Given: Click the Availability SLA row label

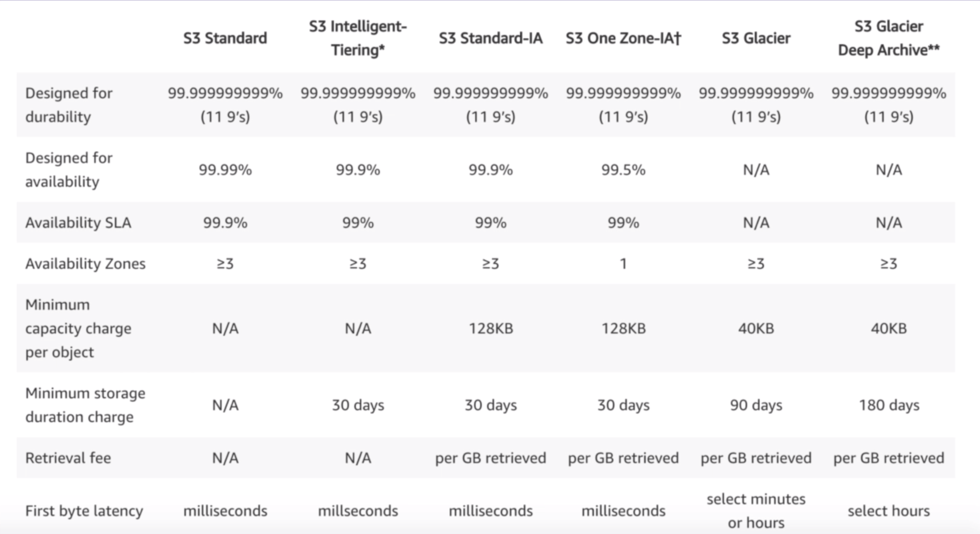Looking at the screenshot, I should [78, 223].
